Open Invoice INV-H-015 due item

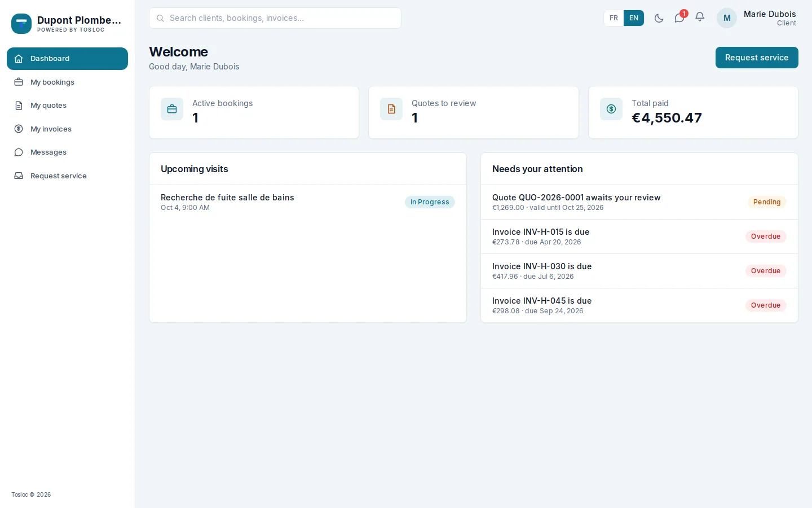[x=639, y=237]
